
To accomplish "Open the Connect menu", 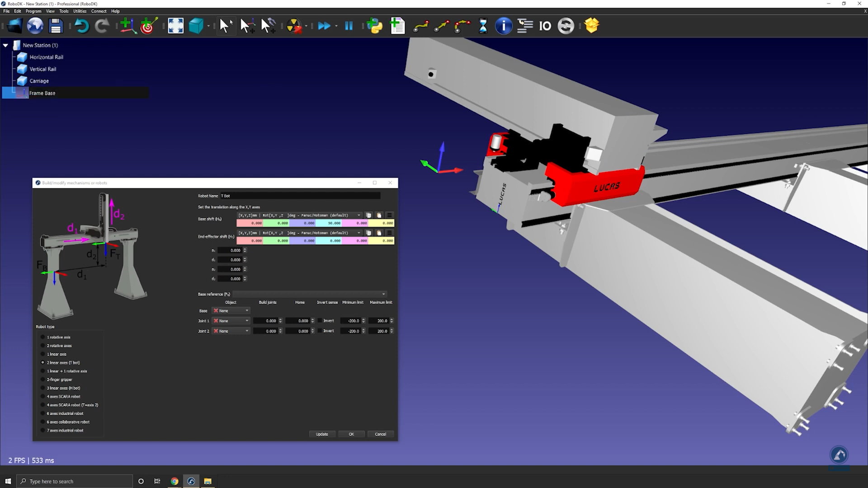I will 99,11.
